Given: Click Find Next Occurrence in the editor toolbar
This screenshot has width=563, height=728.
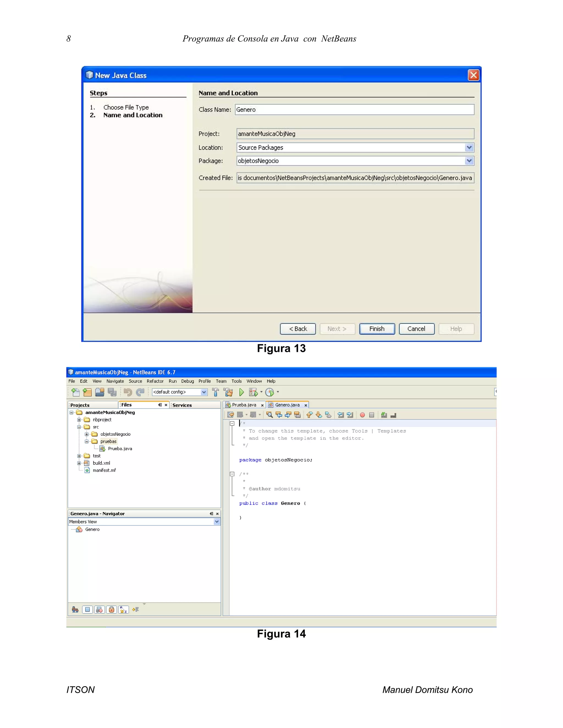Looking at the screenshot, I should 288,415.
